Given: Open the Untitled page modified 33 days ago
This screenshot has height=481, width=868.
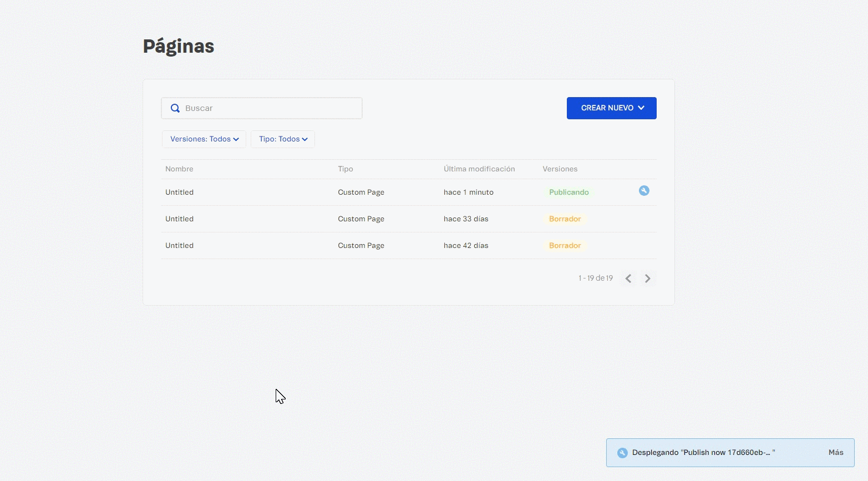Looking at the screenshot, I should pyautogui.click(x=180, y=219).
